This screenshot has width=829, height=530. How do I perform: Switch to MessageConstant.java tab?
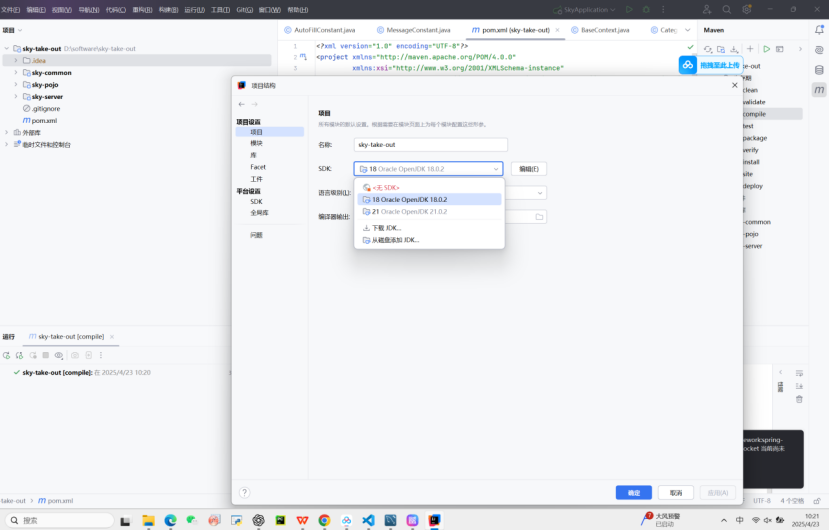click(x=413, y=30)
